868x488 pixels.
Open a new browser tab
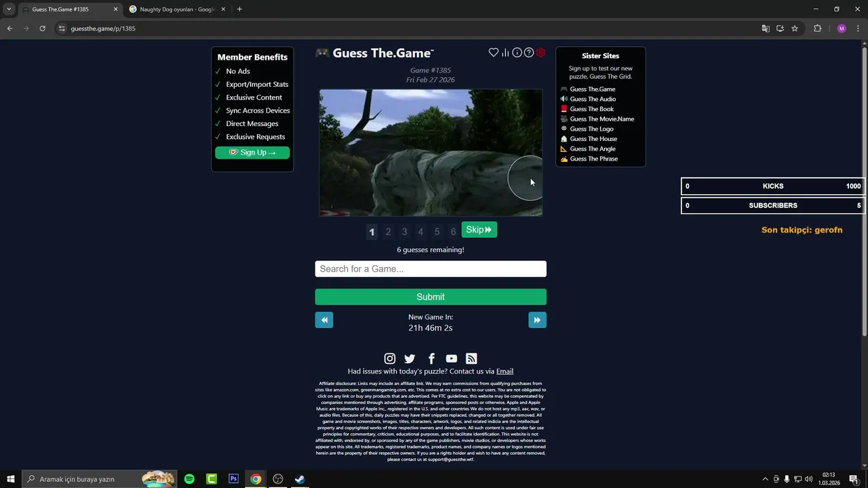(239, 9)
